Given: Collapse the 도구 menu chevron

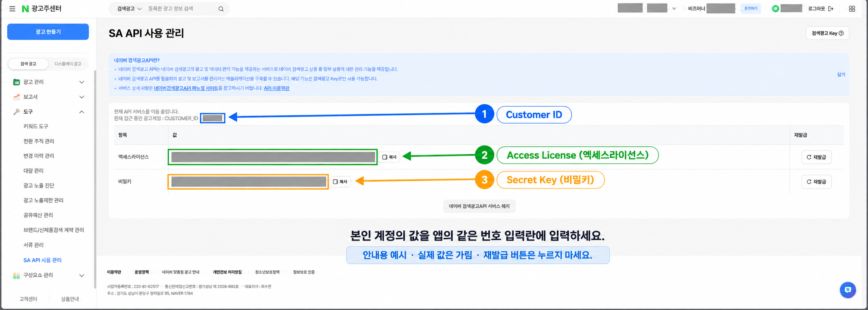Looking at the screenshot, I should [x=82, y=112].
